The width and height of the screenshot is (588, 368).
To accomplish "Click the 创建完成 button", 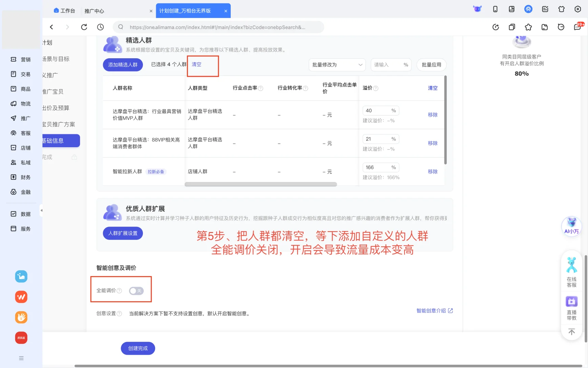I will point(137,348).
